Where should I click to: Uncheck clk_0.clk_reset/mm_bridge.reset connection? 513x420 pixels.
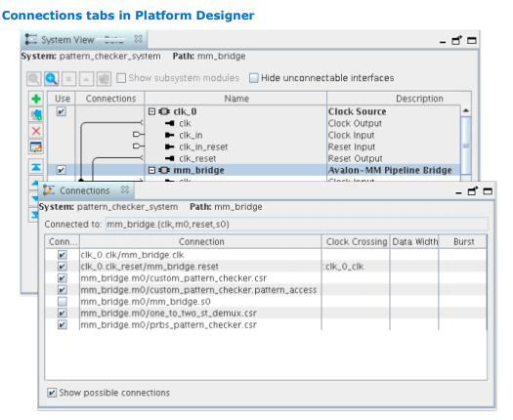coord(63,267)
